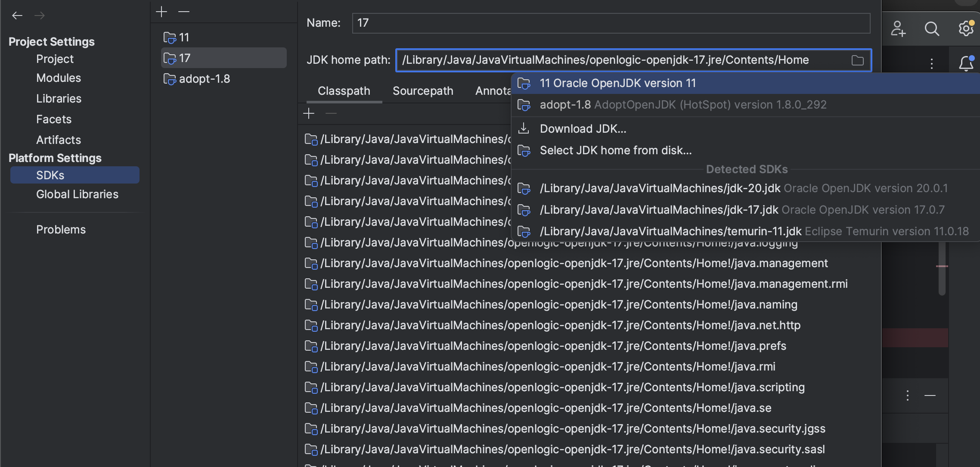Open the notifications bell icon

966,64
